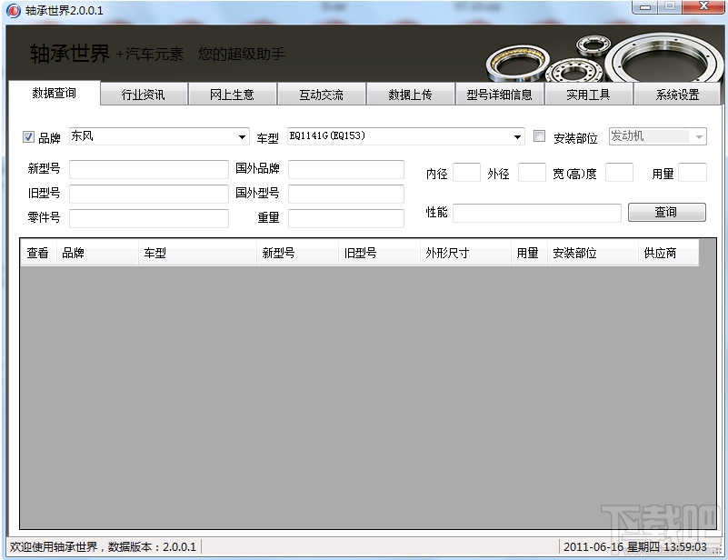
Task: Select the 内径 input box
Action: (466, 172)
